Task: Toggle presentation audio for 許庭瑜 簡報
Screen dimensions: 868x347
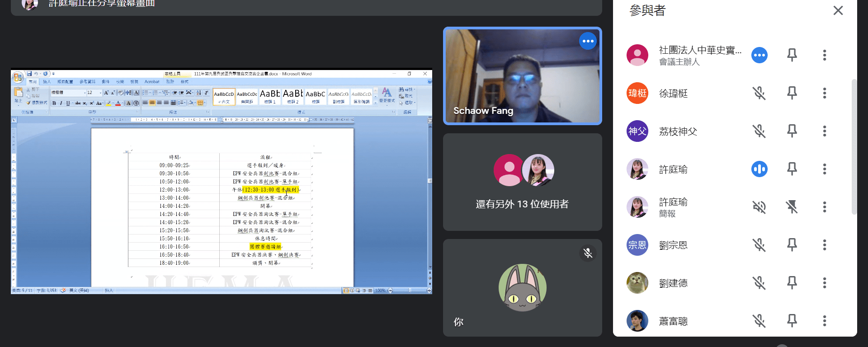Action: [x=759, y=207]
